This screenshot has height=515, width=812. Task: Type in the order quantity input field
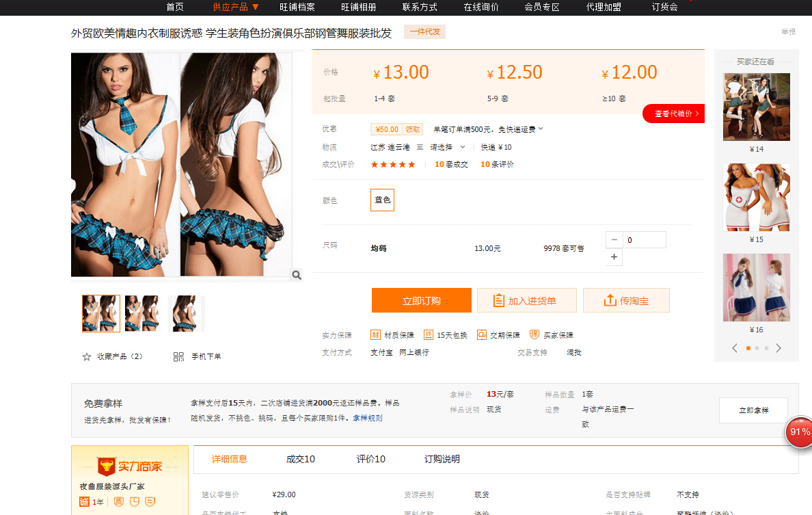coord(644,240)
